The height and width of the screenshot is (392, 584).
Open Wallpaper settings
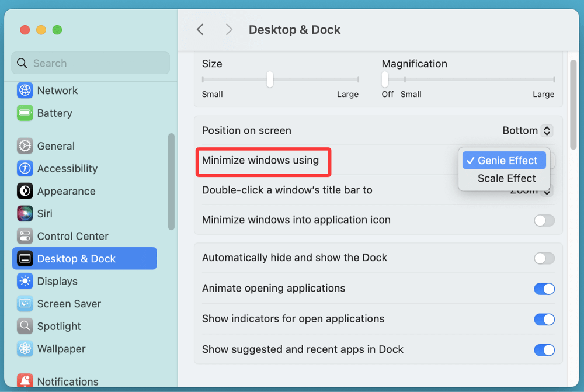point(58,349)
